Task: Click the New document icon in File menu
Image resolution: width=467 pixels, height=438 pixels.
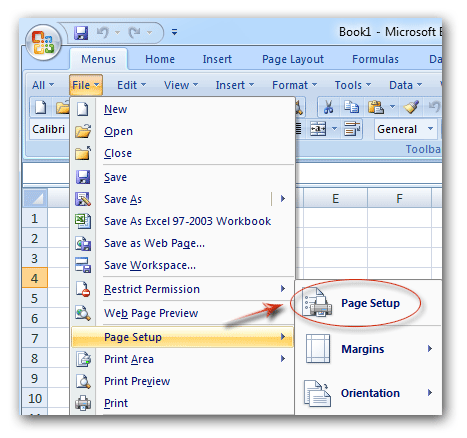Action: point(83,109)
